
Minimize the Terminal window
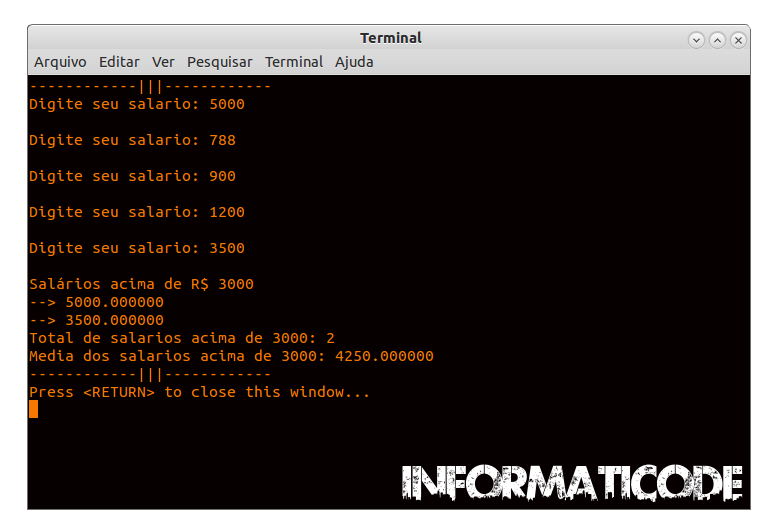696,40
